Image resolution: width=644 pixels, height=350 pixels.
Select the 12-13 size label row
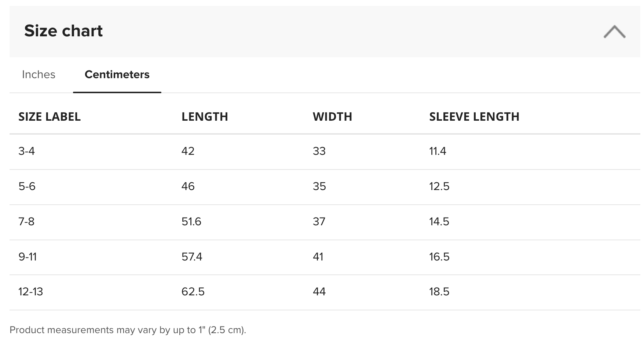point(325,292)
